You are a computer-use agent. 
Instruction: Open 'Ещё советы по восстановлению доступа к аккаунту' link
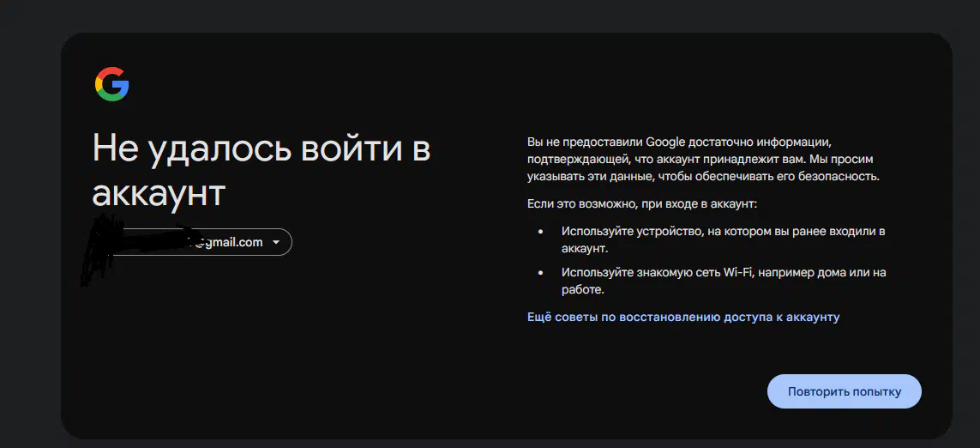click(683, 318)
